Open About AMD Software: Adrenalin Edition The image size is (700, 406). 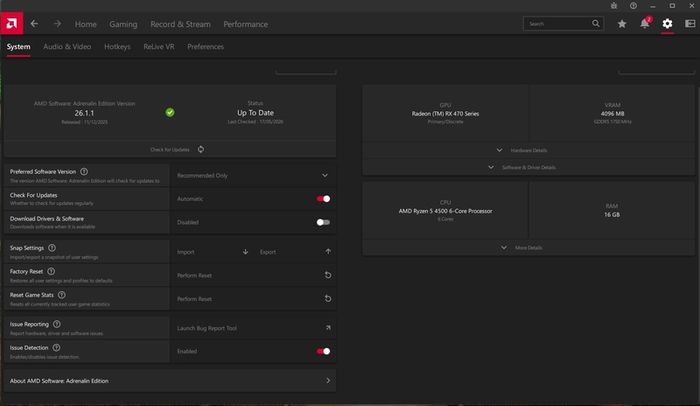[170, 381]
